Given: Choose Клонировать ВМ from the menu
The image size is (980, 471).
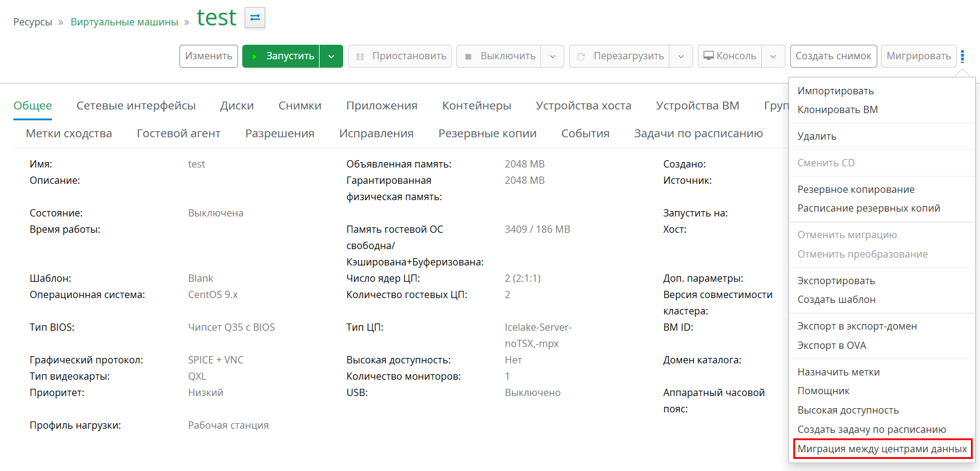Looking at the screenshot, I should (837, 109).
